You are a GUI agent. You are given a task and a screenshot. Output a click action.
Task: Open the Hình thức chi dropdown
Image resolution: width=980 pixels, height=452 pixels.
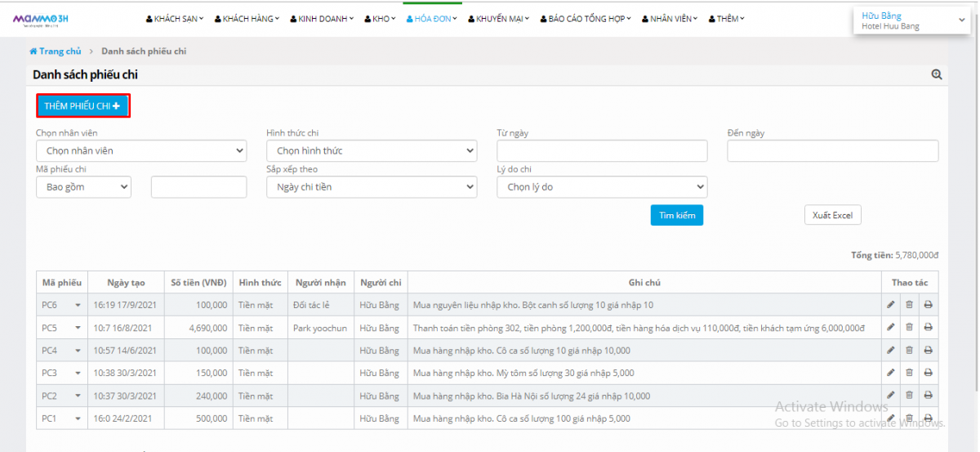point(372,151)
